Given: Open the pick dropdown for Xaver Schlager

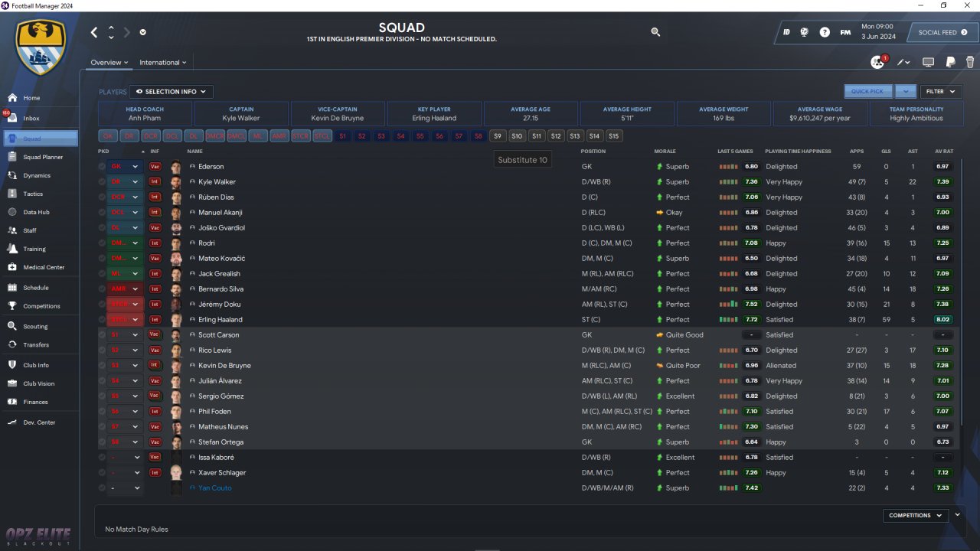Looking at the screenshot, I should 126,472.
